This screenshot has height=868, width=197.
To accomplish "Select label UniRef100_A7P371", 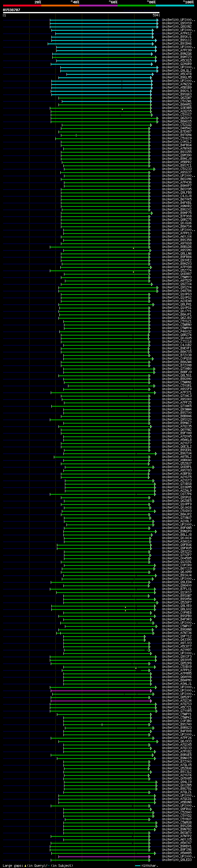I will (177, 393).
